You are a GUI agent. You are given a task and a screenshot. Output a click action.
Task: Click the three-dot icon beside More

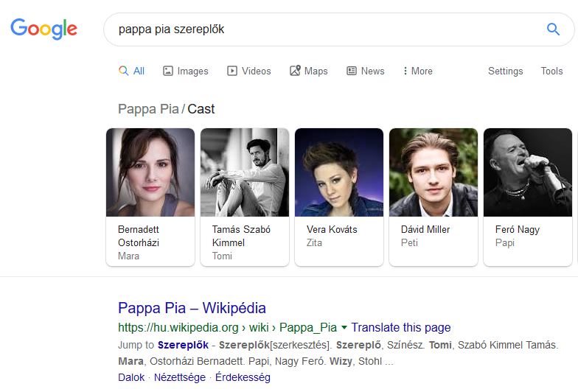click(405, 71)
